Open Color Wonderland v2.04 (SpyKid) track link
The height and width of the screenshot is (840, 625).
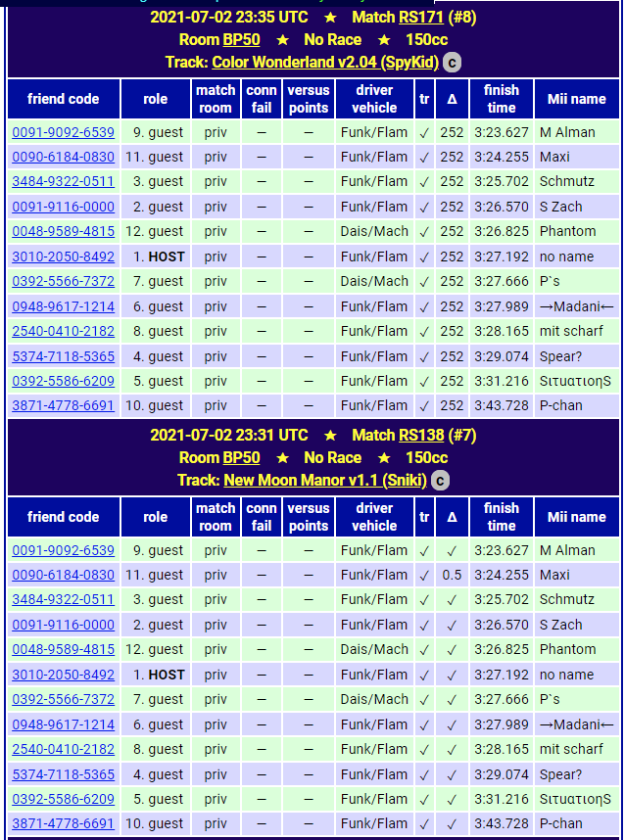coord(325,62)
